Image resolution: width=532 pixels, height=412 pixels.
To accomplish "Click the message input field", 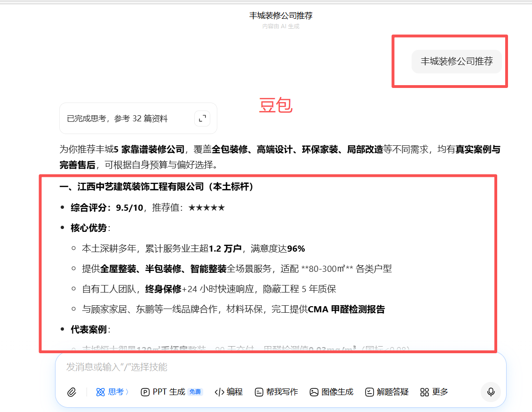I will [281, 367].
